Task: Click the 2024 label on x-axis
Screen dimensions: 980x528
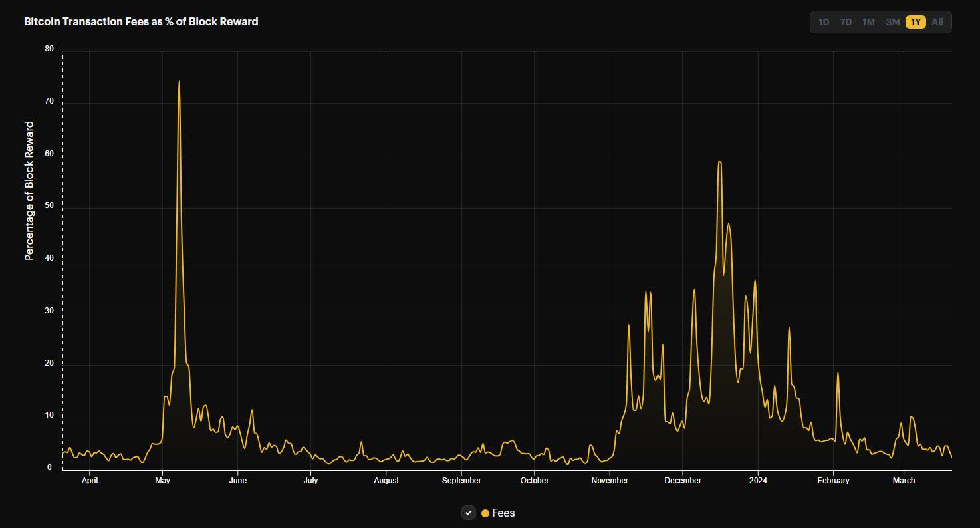Action: pyautogui.click(x=758, y=480)
